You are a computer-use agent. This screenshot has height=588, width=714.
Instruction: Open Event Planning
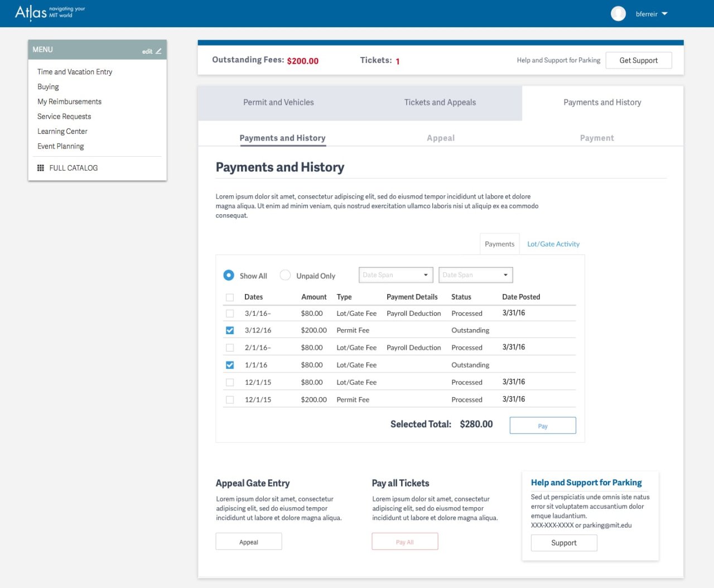[x=61, y=146]
